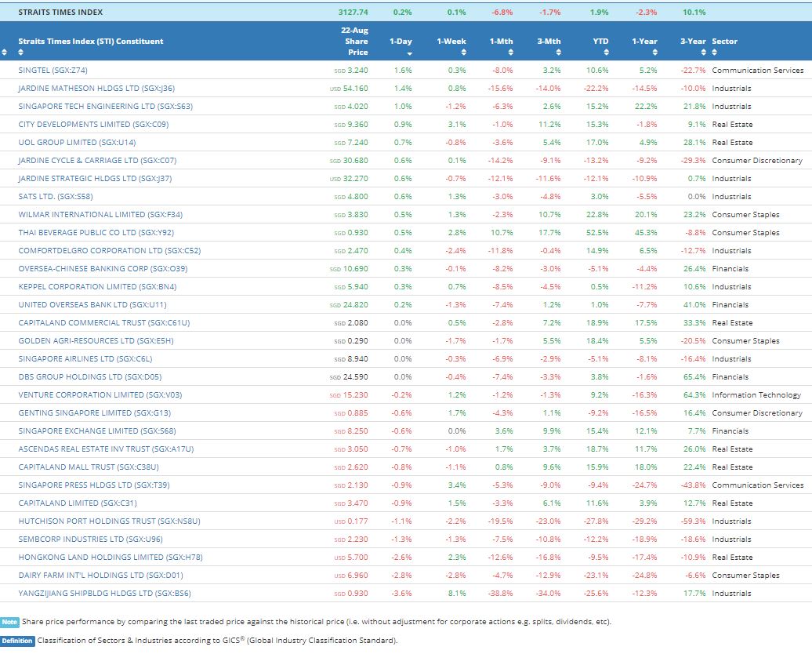Sort by YTD column arrows
Image resolution: width=812 pixels, height=654 pixels.
607,52
